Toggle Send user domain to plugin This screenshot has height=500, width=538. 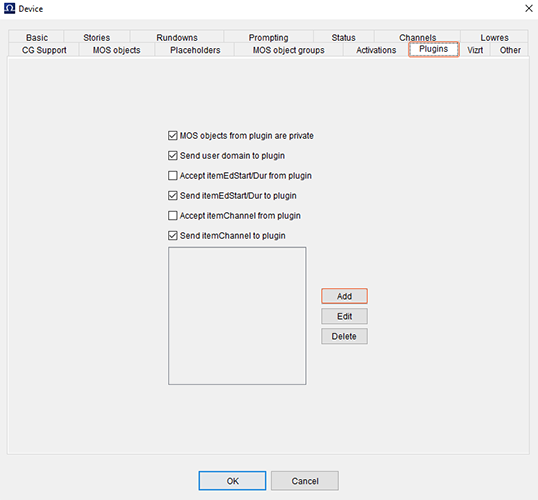[173, 155]
